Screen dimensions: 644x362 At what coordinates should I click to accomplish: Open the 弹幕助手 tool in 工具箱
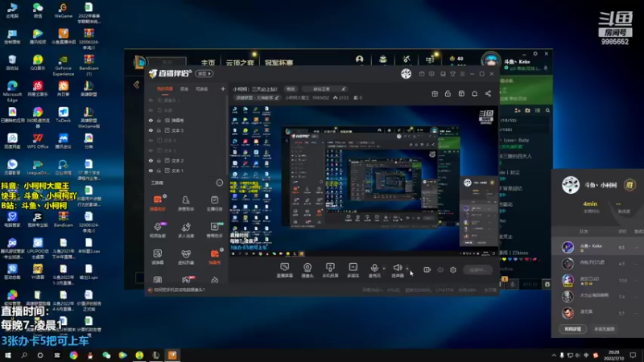click(x=157, y=203)
